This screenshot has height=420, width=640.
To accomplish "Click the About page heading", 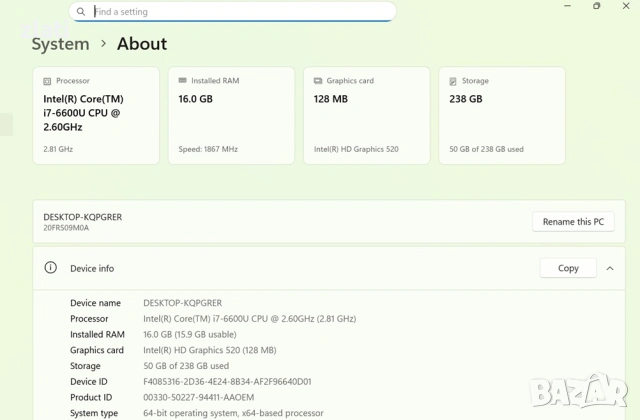I will pyautogui.click(x=142, y=44).
